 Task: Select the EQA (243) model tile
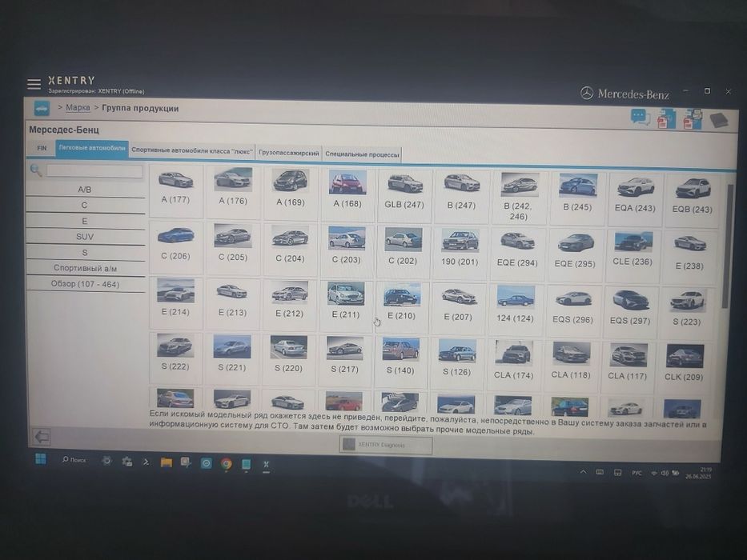635,198
